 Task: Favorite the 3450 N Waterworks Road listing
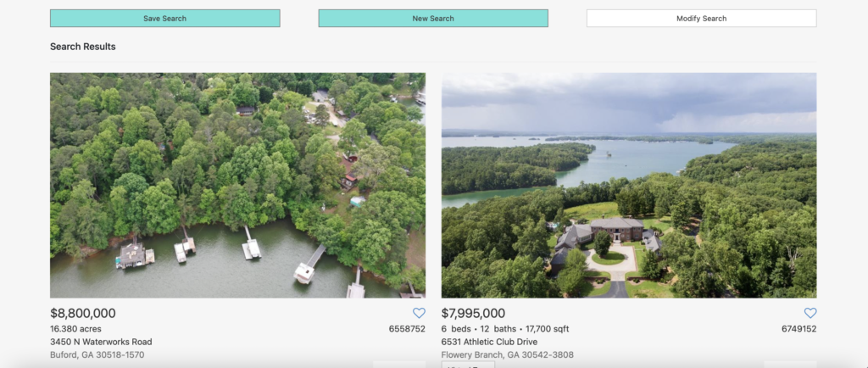coord(419,313)
